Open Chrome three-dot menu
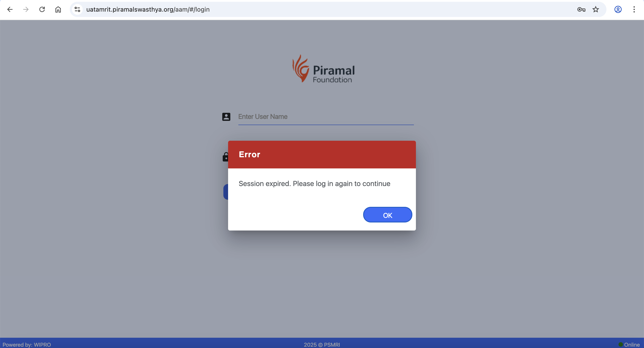Viewport: 644px width, 348px height. 634,9
